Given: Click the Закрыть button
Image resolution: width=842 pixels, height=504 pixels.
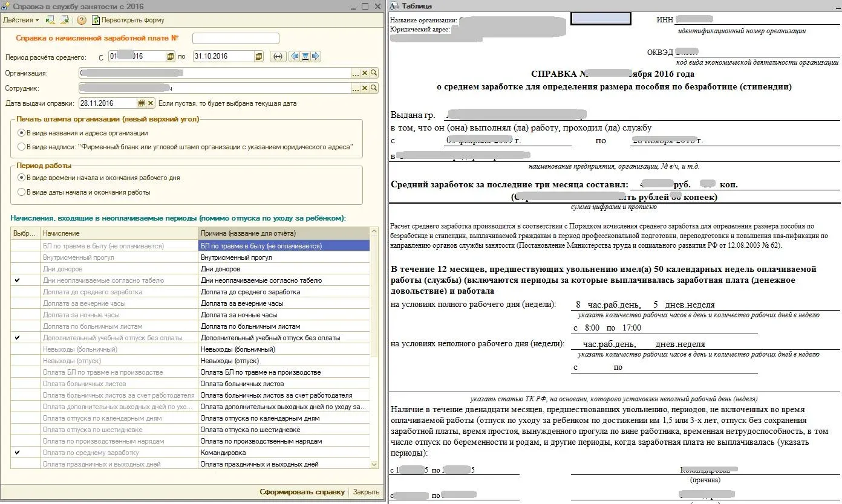Looking at the screenshot, I should (367, 492).
